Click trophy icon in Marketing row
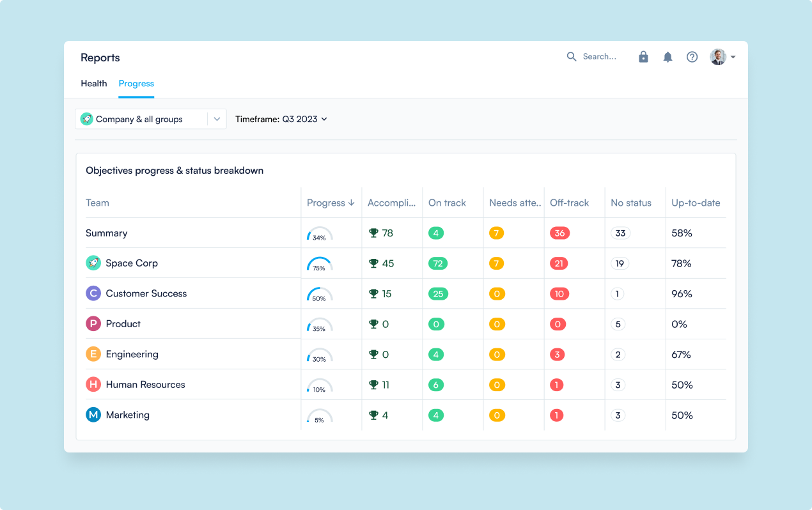The width and height of the screenshot is (812, 510). pos(374,415)
